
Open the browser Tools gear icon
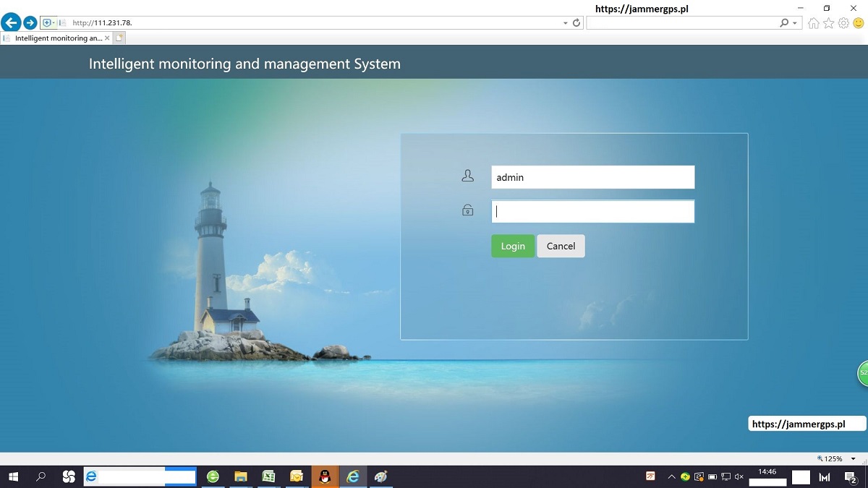tap(843, 23)
